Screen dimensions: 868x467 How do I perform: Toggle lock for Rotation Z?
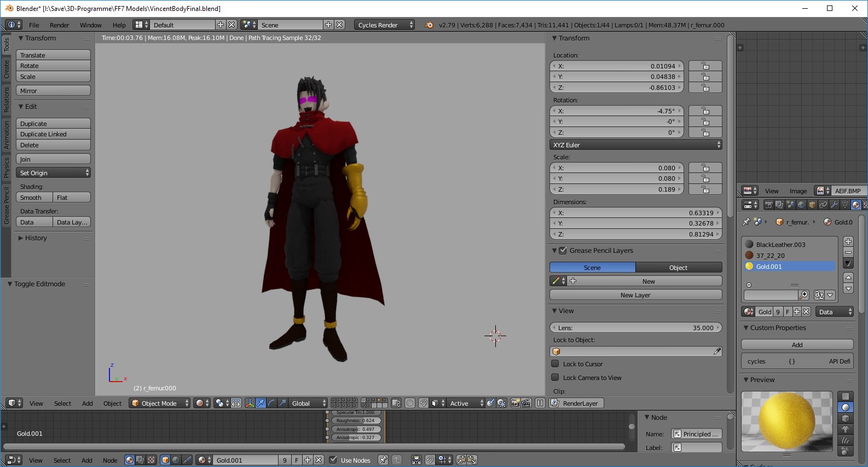[x=705, y=132]
